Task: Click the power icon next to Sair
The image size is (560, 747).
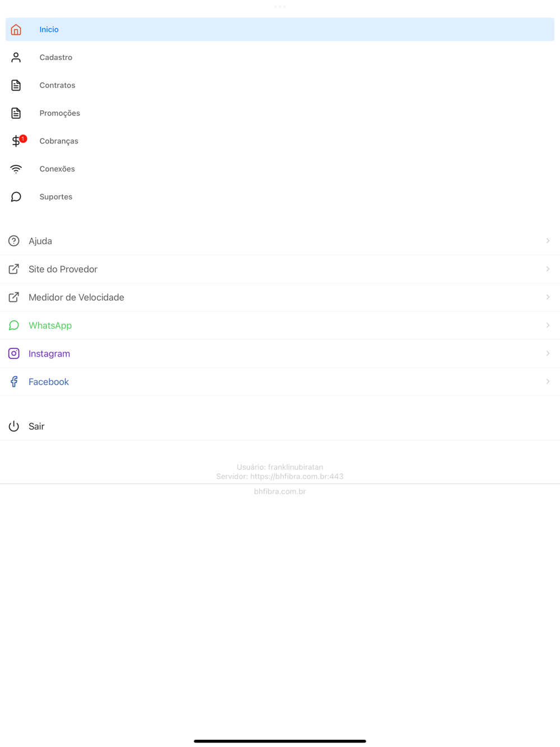Action: [14, 426]
